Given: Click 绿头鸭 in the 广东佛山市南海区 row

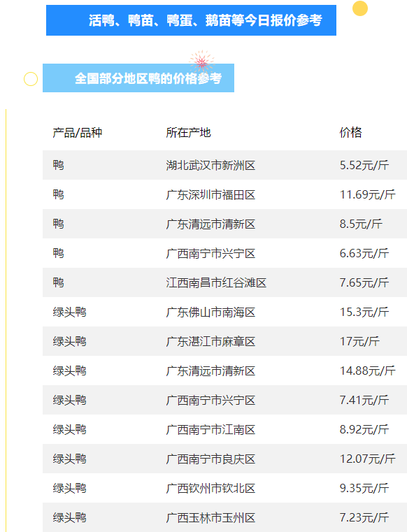Looking at the screenshot, I should (x=70, y=312).
